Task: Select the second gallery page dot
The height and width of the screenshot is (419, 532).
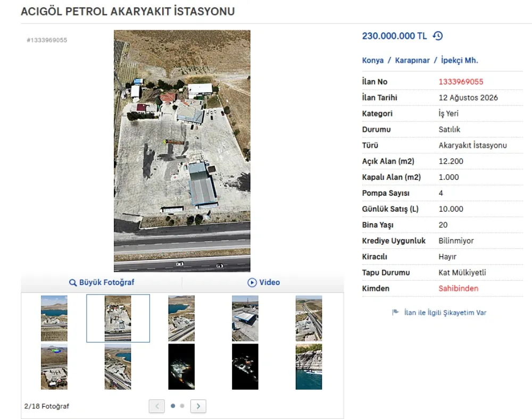Action: [x=182, y=406]
